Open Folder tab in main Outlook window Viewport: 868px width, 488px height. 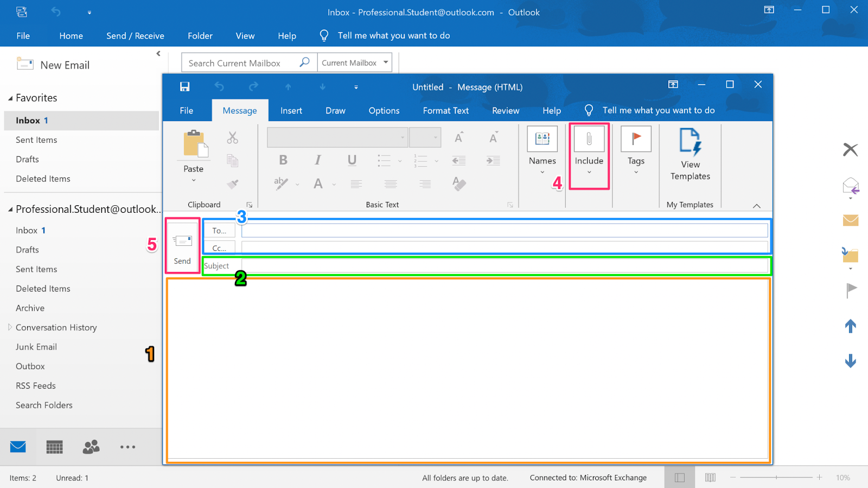200,36
